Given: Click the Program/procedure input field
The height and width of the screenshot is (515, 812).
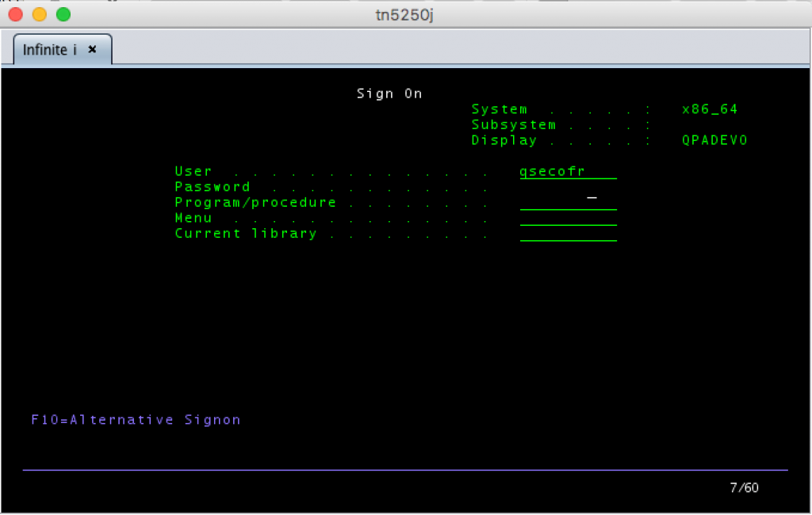Looking at the screenshot, I should [568, 203].
